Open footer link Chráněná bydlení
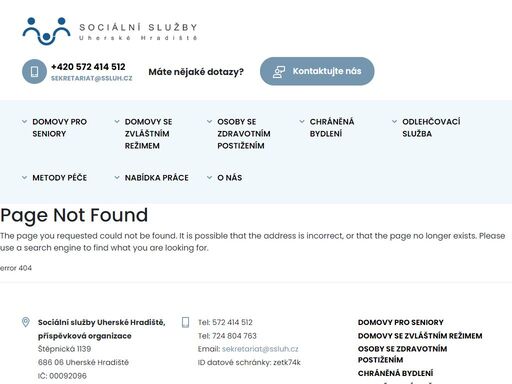Viewport: 512px width, 384px height. [x=396, y=373]
